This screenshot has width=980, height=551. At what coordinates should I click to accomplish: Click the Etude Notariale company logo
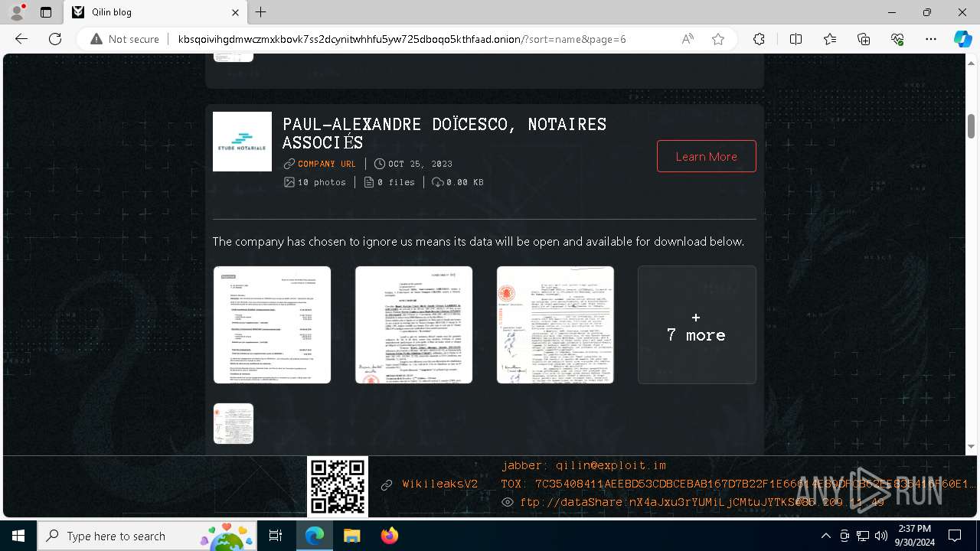click(x=242, y=142)
